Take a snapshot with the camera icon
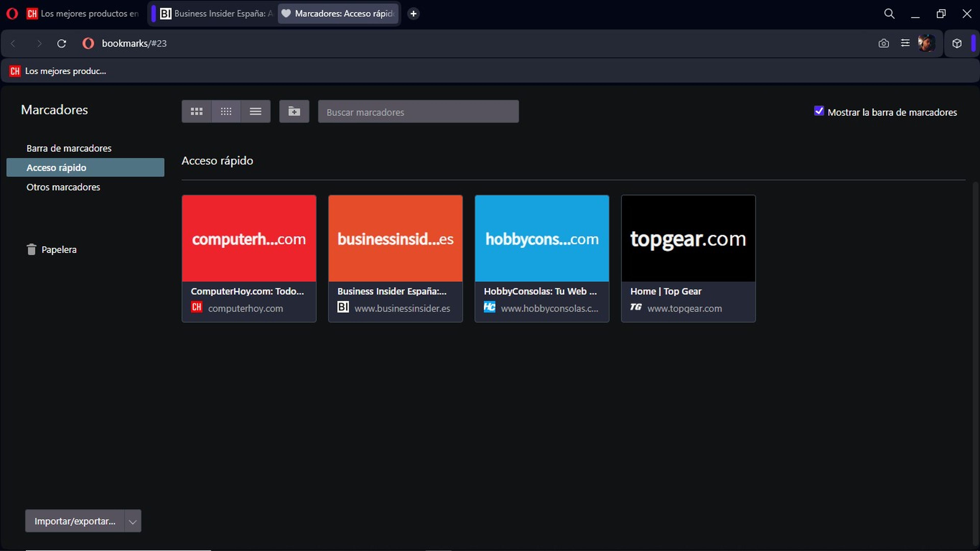This screenshot has width=980, height=551. click(x=884, y=43)
